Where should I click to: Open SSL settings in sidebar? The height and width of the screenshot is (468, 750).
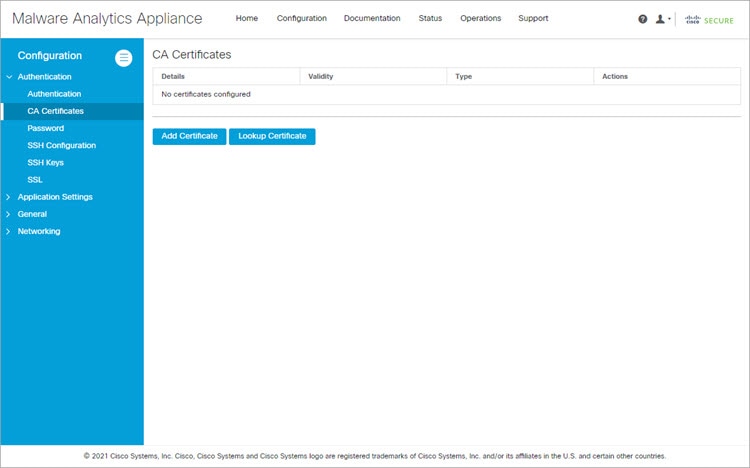(x=35, y=180)
